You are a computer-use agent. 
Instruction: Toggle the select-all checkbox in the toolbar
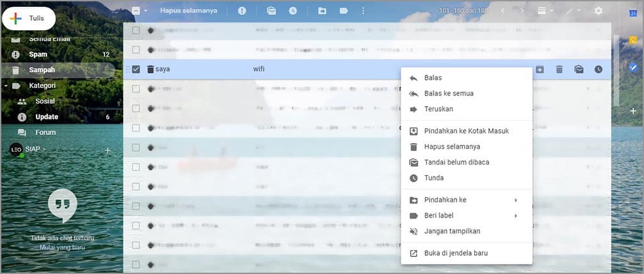(x=136, y=11)
